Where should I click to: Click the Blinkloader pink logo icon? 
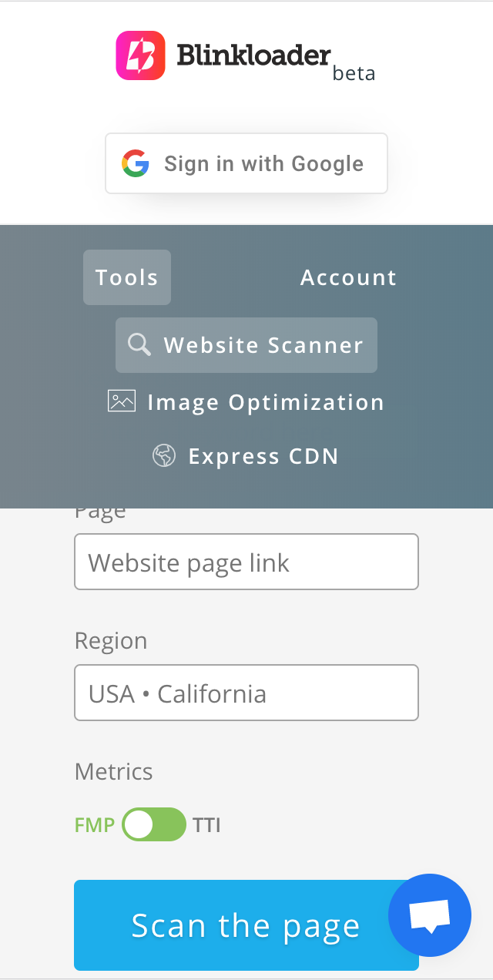[140, 55]
